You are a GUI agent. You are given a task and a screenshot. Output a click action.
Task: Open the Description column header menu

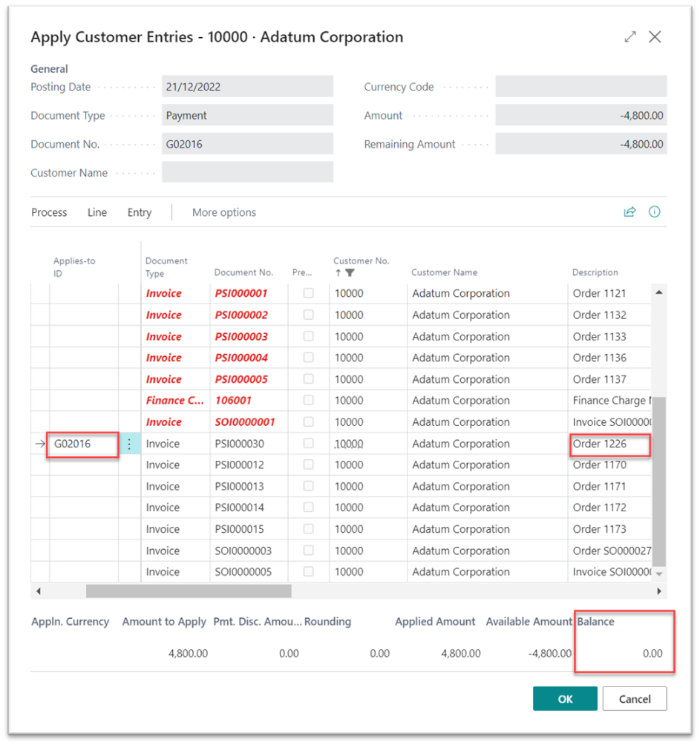click(x=595, y=272)
